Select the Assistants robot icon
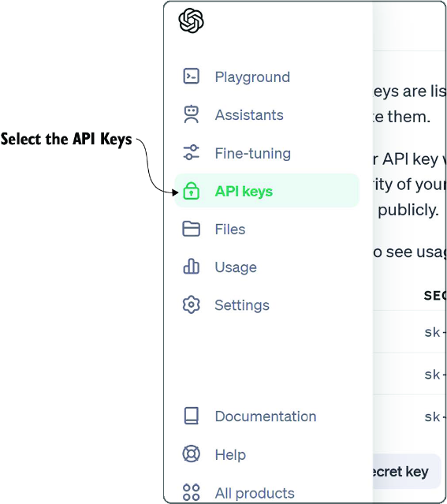 192,114
